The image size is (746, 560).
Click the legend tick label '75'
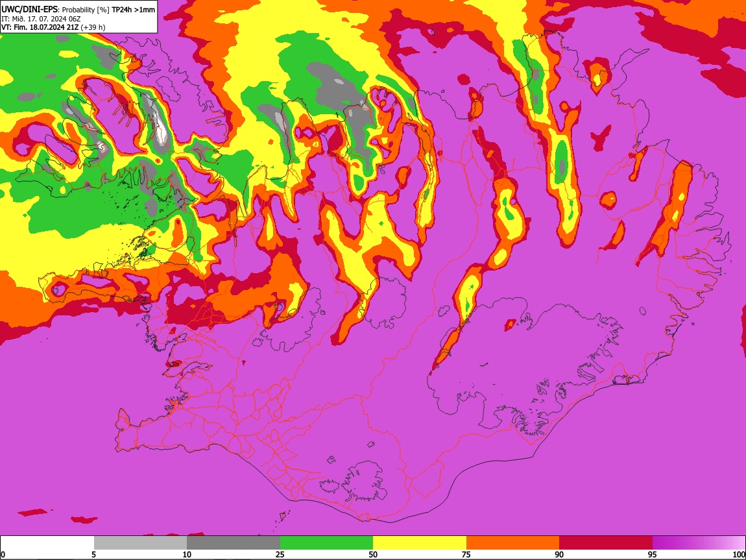tap(466, 555)
